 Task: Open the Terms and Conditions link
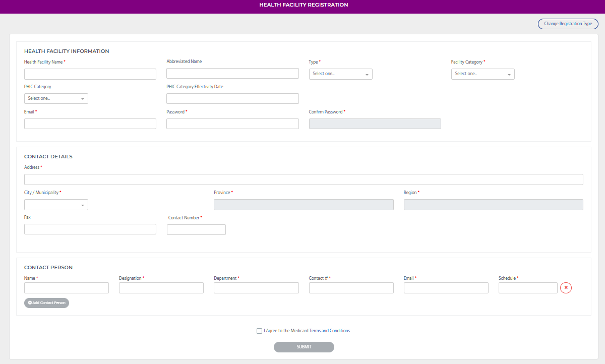pyautogui.click(x=330, y=331)
